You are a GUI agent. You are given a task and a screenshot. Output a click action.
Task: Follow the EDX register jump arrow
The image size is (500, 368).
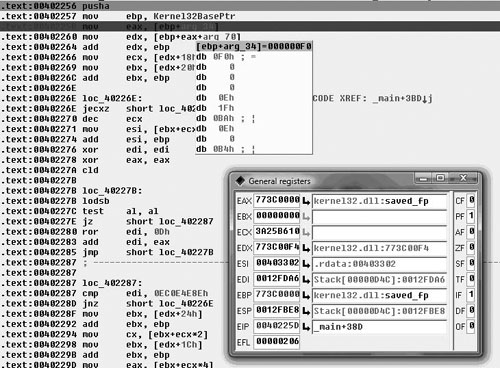(306, 248)
